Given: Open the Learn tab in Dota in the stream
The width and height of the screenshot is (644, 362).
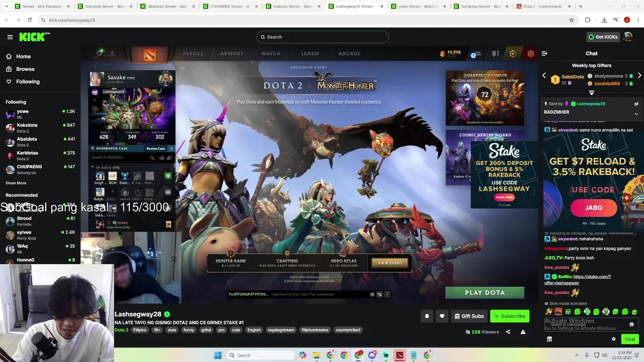Looking at the screenshot, I should click(x=310, y=53).
